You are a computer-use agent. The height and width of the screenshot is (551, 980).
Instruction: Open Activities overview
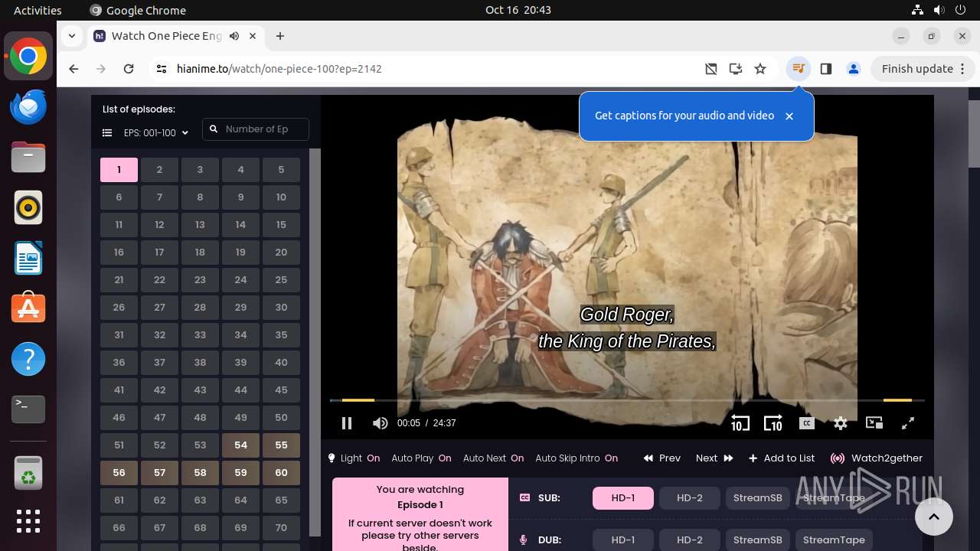pos(38,10)
